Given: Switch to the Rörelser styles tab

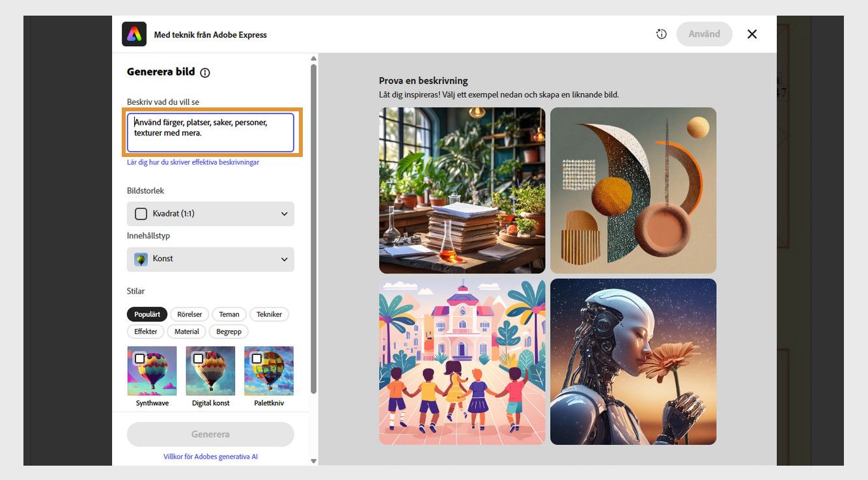Looking at the screenshot, I should 189,314.
